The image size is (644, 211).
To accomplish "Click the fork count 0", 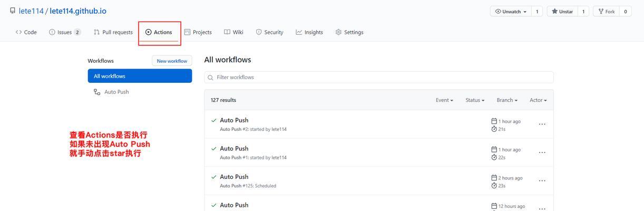I will tap(626, 12).
